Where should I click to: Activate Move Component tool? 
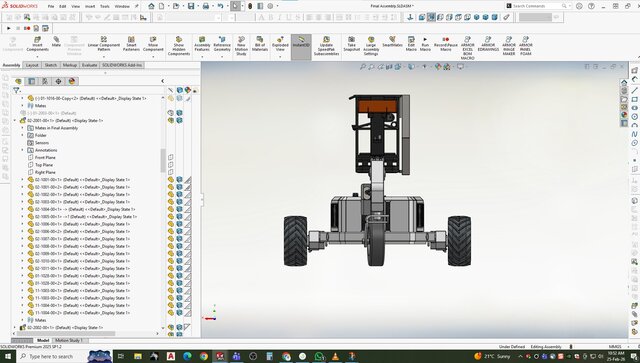153,44
